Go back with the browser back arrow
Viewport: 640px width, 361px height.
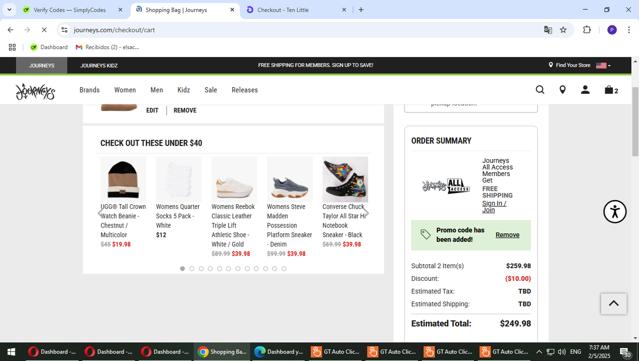point(11,30)
